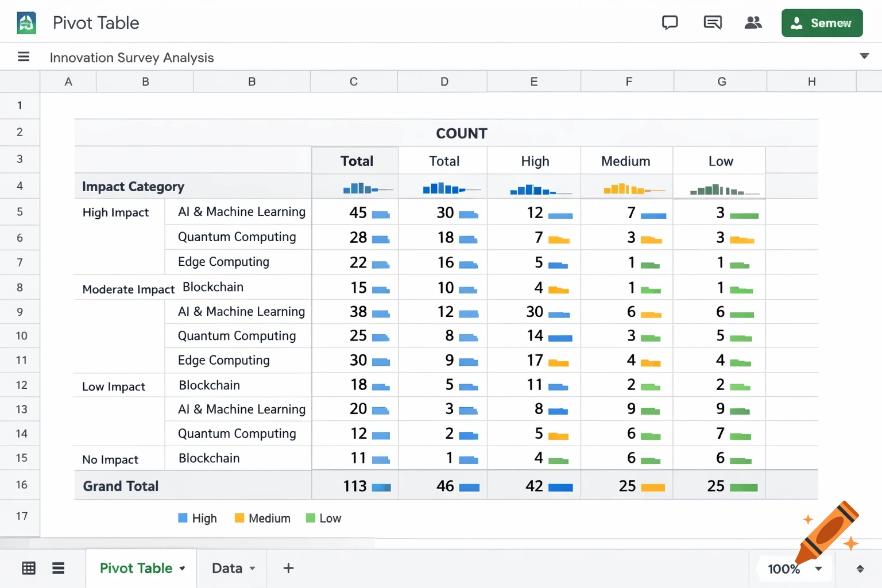Switch to the Pivot Table sheet tab
This screenshot has width=882, height=588.
(136, 568)
